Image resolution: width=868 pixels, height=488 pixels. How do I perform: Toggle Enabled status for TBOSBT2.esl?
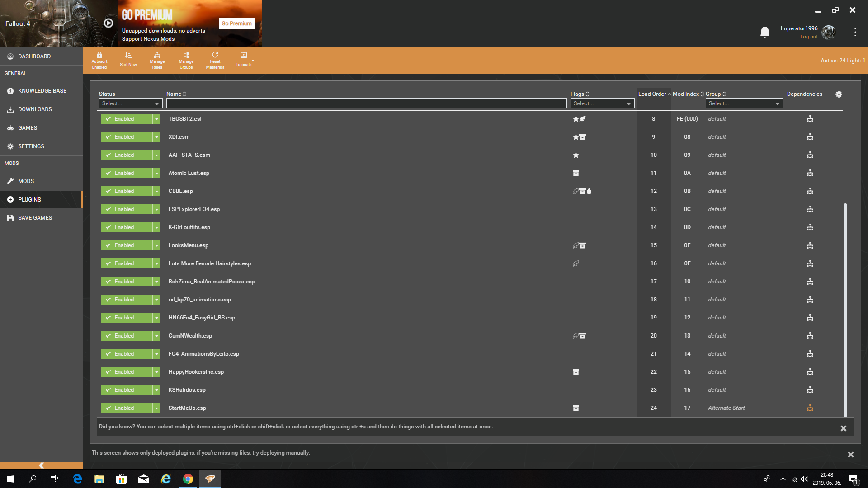tap(127, 119)
